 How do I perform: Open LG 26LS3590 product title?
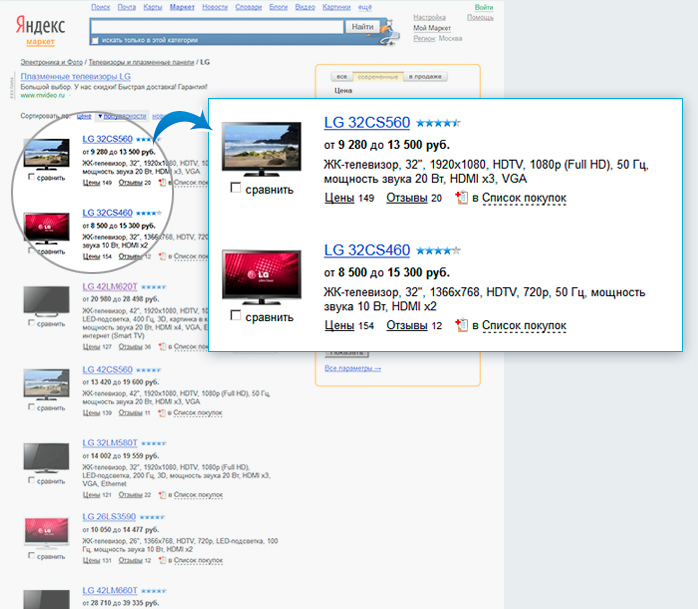[109, 517]
